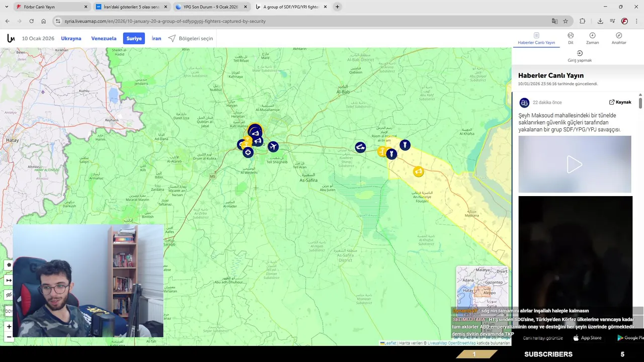The image size is (644, 362).
Task: Select the yellow megaphone marker near An-Nasiriye
Action: point(418,172)
